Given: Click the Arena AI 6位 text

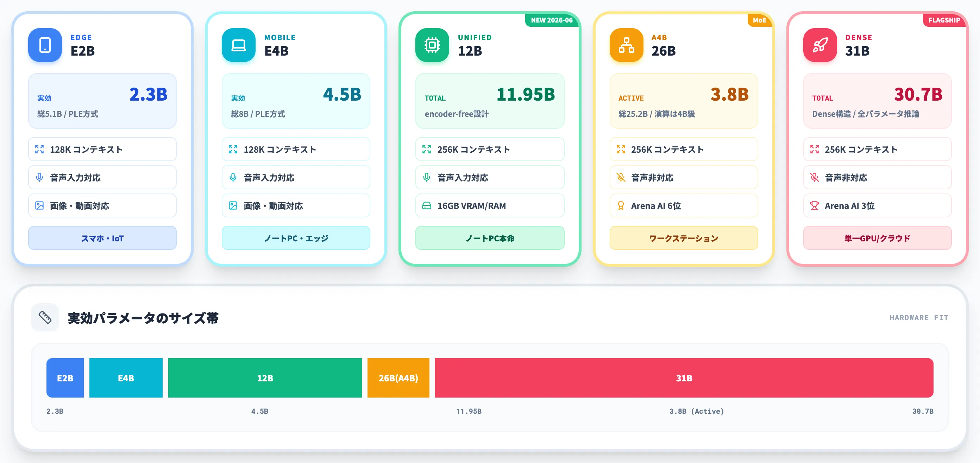Looking at the screenshot, I should (x=656, y=206).
